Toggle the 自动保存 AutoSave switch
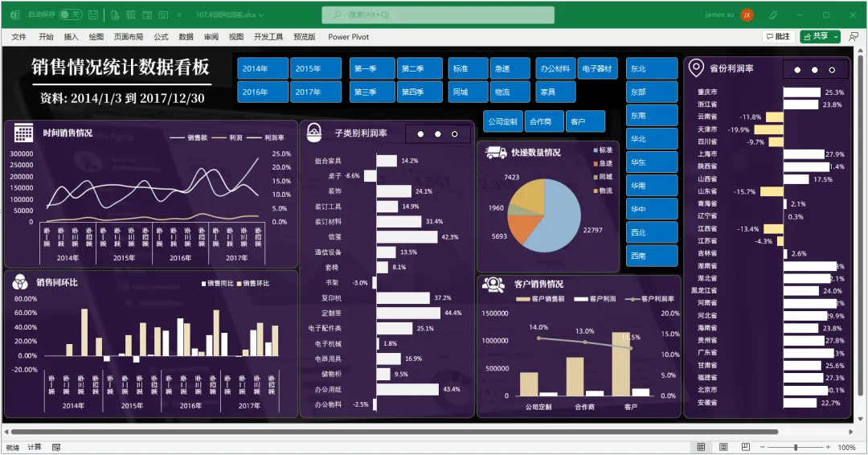The image size is (868, 455). click(70, 15)
